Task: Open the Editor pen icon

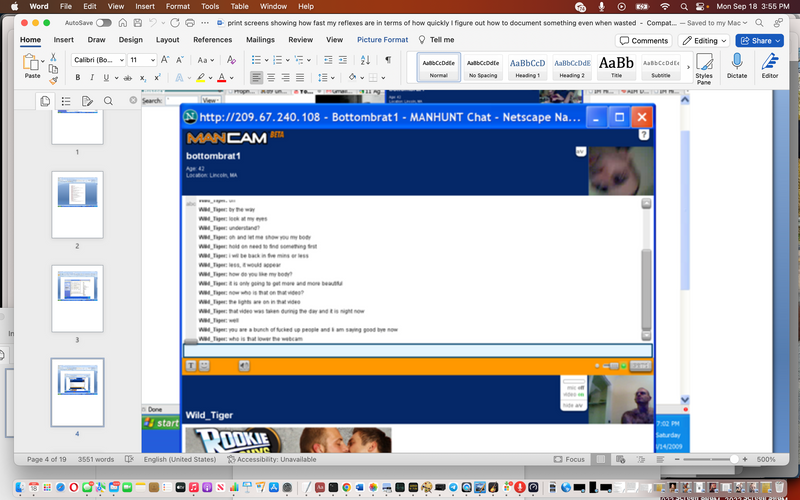Action: [770, 66]
